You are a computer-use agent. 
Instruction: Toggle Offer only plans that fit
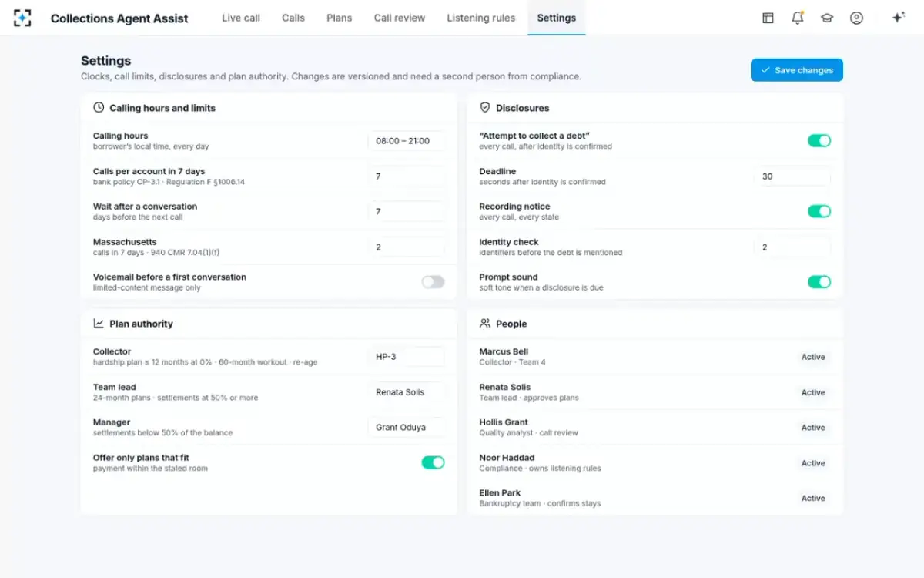(433, 462)
